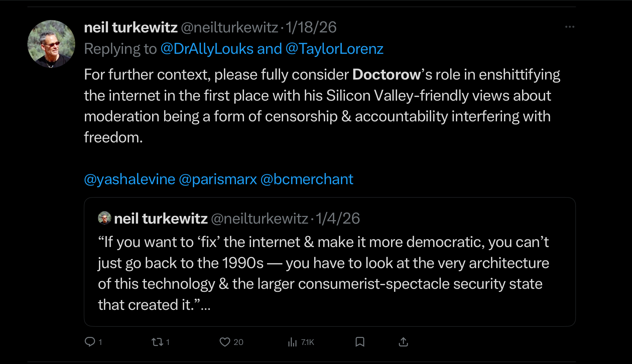Open @TaylorLorenz profile link
The width and height of the screenshot is (632, 364).
coord(334,49)
